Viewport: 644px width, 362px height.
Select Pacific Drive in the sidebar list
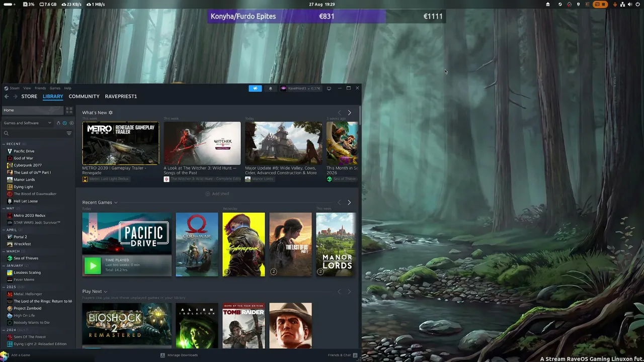[x=24, y=151]
